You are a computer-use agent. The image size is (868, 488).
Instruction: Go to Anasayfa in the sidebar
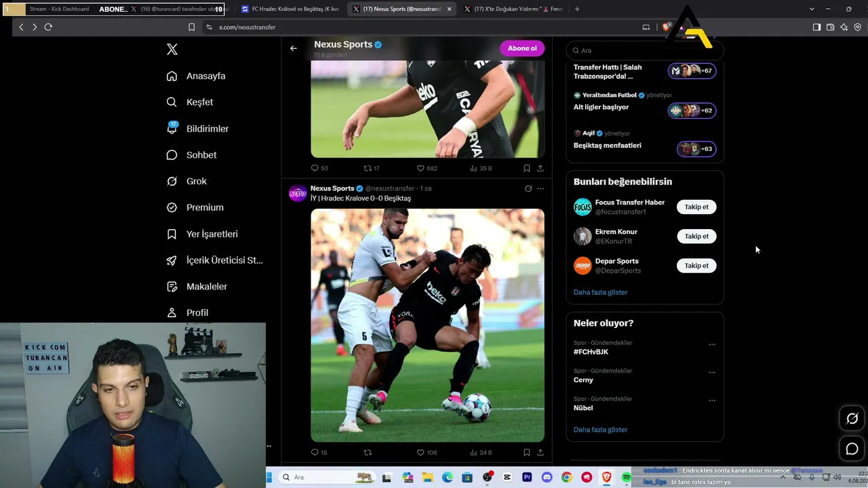(196, 76)
